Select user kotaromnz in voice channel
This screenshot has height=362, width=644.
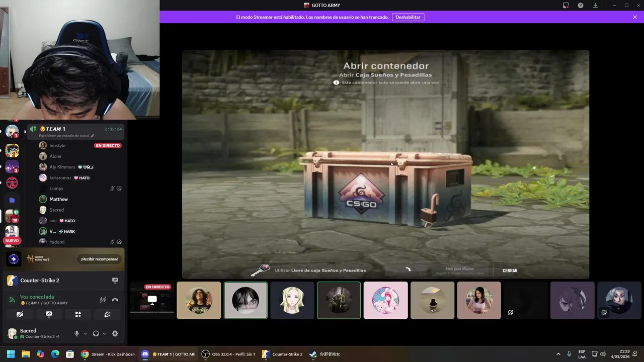tap(60, 178)
